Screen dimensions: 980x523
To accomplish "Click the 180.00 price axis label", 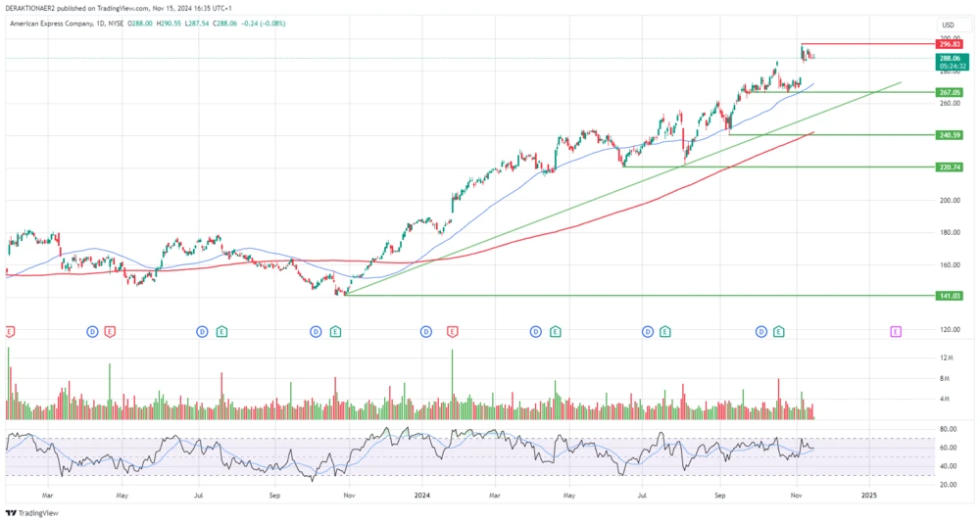I will pyautogui.click(x=950, y=232).
